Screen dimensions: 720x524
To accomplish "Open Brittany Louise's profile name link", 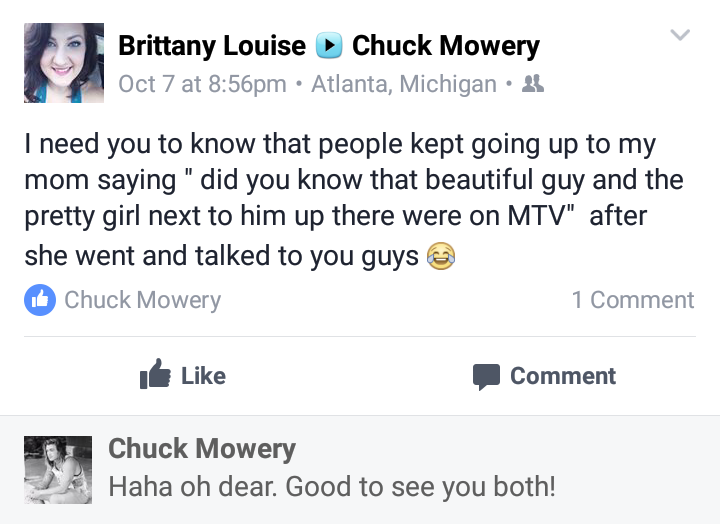I will (x=212, y=46).
